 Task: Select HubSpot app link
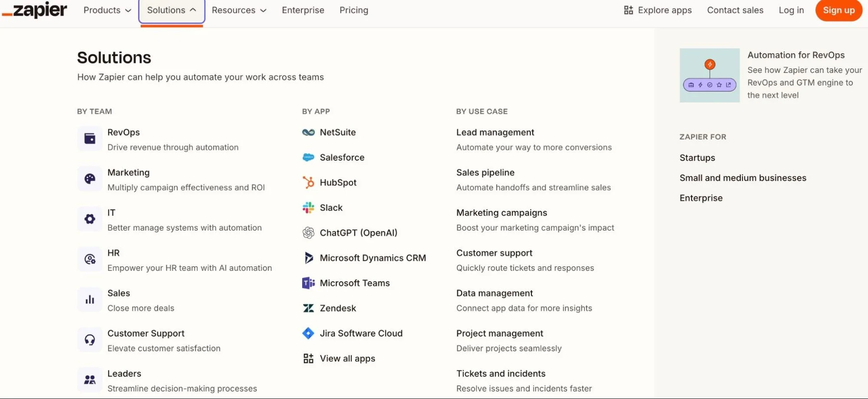(338, 183)
